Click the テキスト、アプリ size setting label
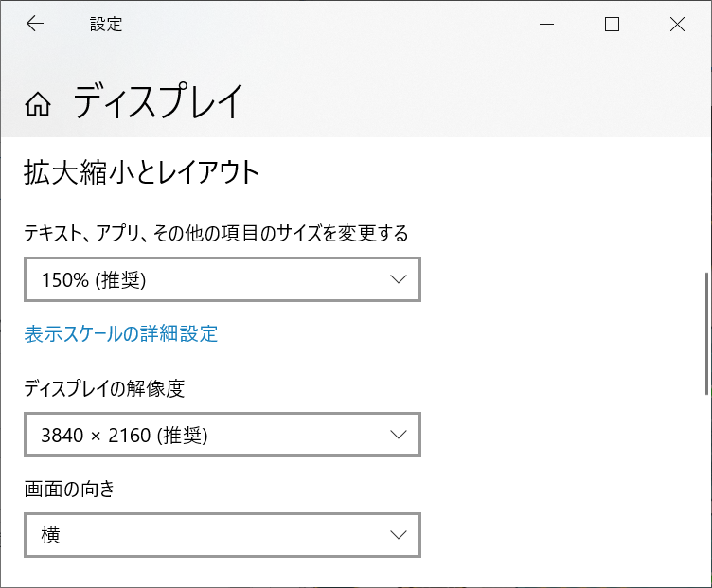Screen dimensions: 712x588 click(216, 233)
